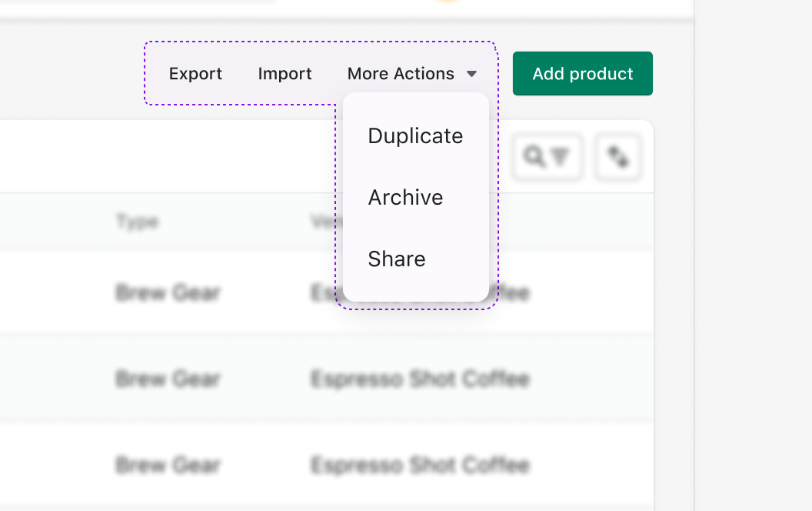Collapse the More Actions menu
This screenshot has width=812, height=511.
pos(401,74)
